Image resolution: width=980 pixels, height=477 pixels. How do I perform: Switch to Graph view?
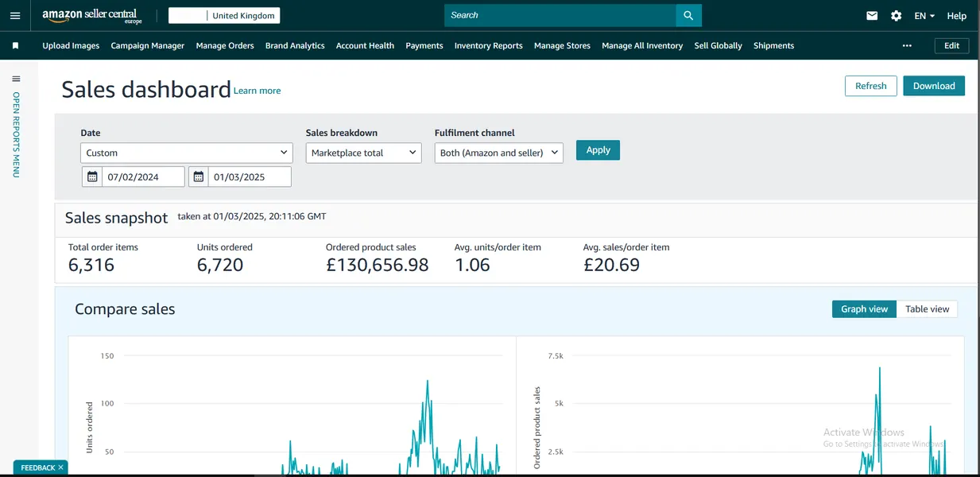tap(864, 308)
